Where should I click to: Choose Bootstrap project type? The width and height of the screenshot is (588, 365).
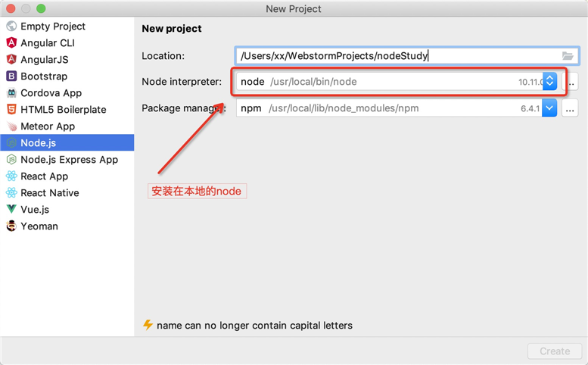pos(44,76)
